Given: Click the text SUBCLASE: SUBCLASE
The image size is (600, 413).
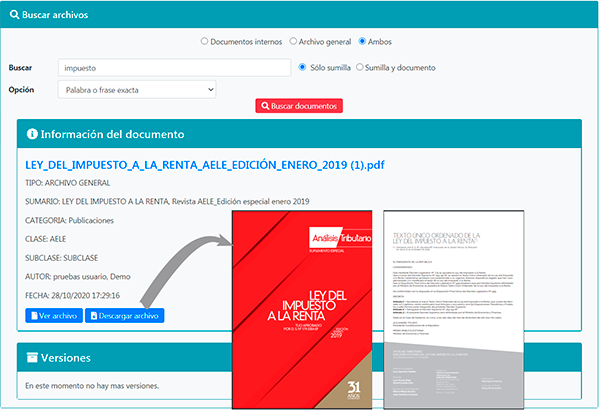Looking at the screenshot, I should tap(62, 258).
